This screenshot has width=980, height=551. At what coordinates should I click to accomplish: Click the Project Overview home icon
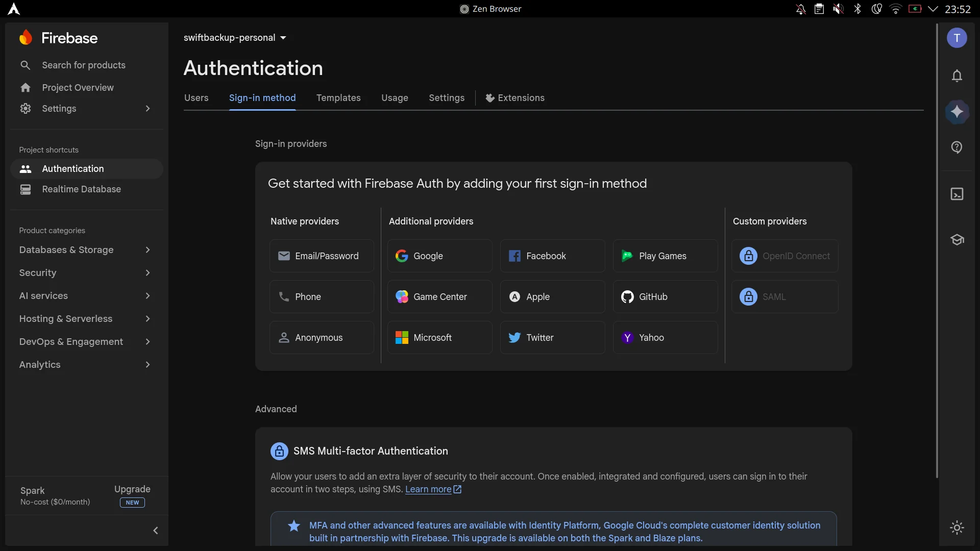[25, 88]
